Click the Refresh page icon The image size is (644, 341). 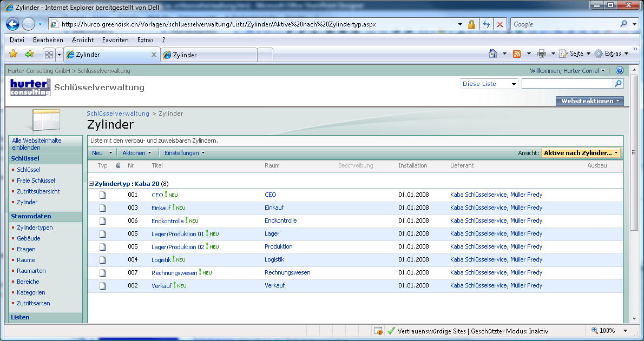tap(486, 24)
